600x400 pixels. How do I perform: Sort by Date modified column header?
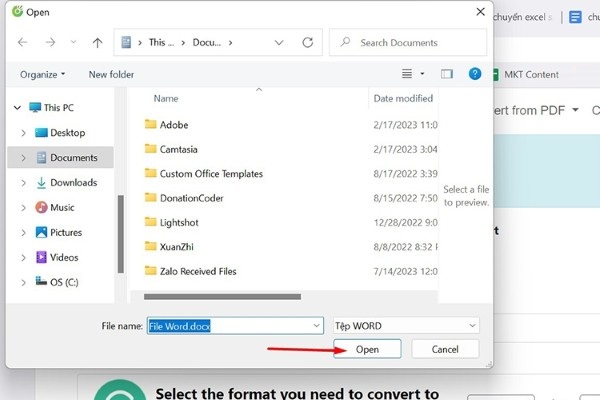pos(403,98)
